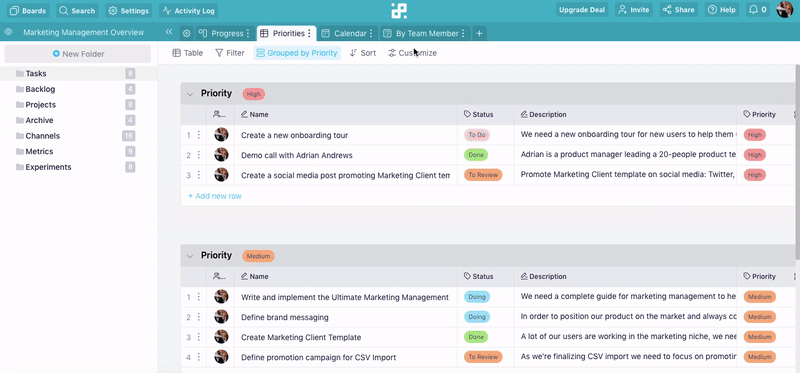Open Calendar tab options menu
The height and width of the screenshot is (373, 800).
(371, 34)
